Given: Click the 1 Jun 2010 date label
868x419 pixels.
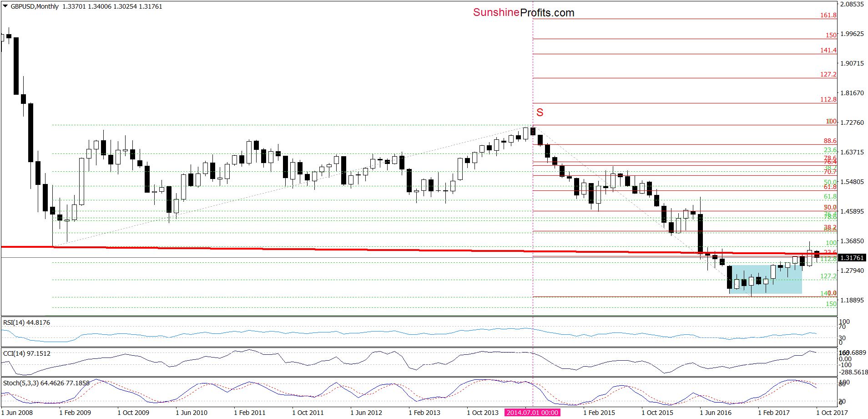Looking at the screenshot, I should (x=192, y=413).
